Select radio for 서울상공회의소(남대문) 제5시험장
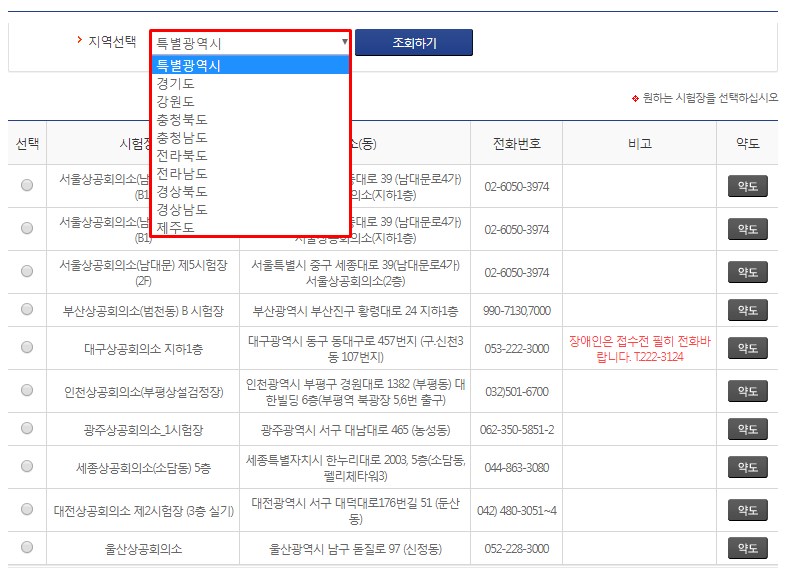This screenshot has width=789, height=572. 27,271
